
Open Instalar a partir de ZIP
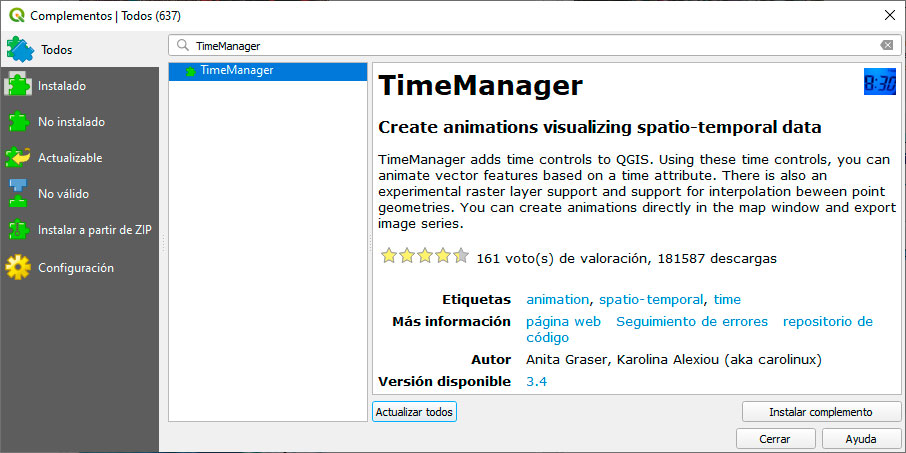[x=80, y=230]
